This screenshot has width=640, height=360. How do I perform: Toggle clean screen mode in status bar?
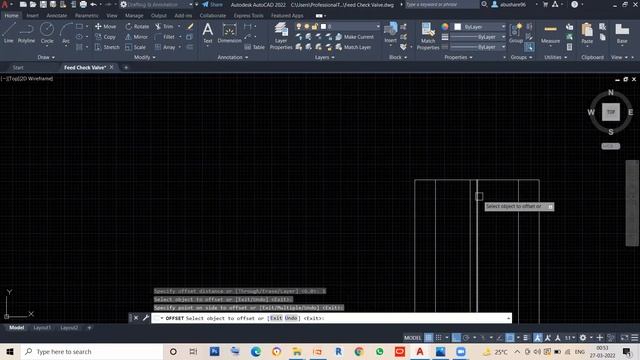point(625,338)
